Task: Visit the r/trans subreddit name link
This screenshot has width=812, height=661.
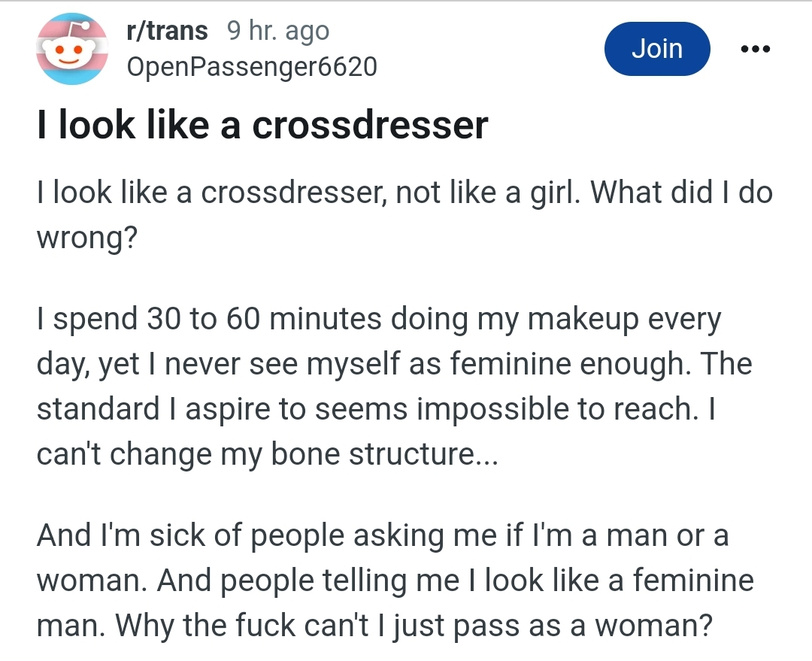Action: (x=167, y=31)
